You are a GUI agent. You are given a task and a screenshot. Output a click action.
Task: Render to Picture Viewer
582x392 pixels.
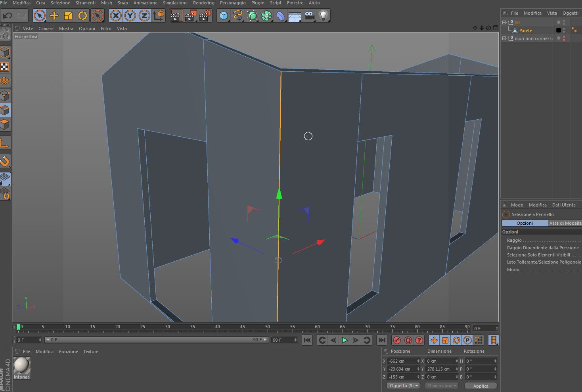click(191, 16)
